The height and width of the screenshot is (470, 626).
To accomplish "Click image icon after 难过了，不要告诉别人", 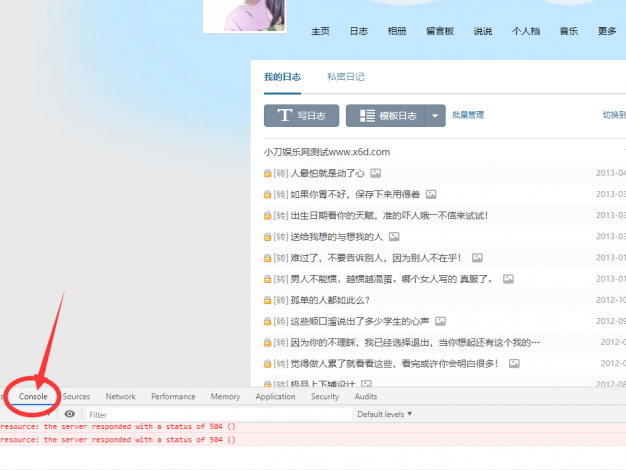I will click(477, 258).
